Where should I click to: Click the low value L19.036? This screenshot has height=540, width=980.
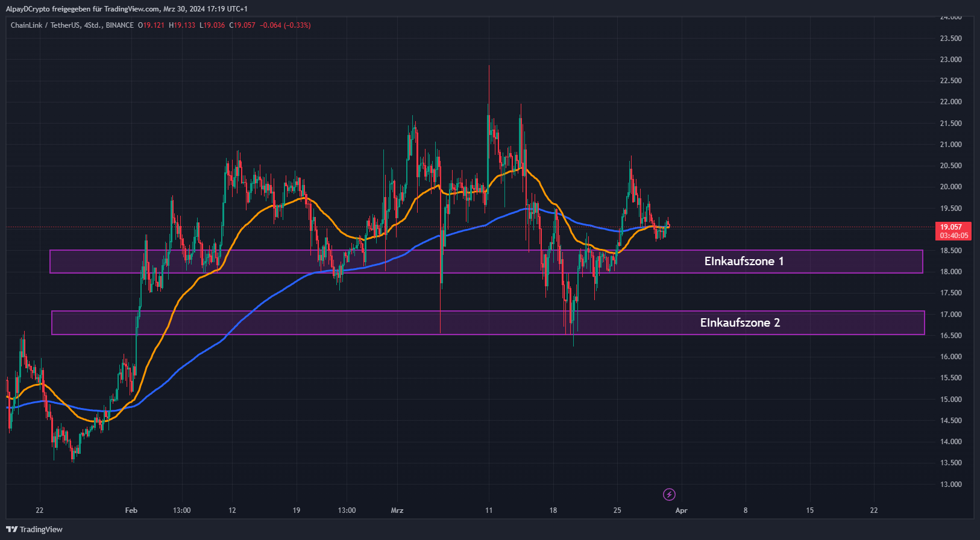tap(212, 25)
